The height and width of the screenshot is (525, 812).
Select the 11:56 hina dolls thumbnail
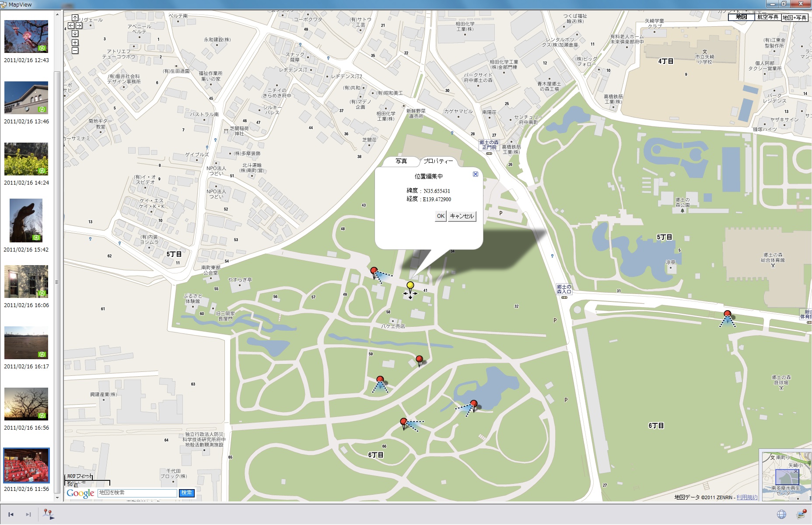pos(26,465)
